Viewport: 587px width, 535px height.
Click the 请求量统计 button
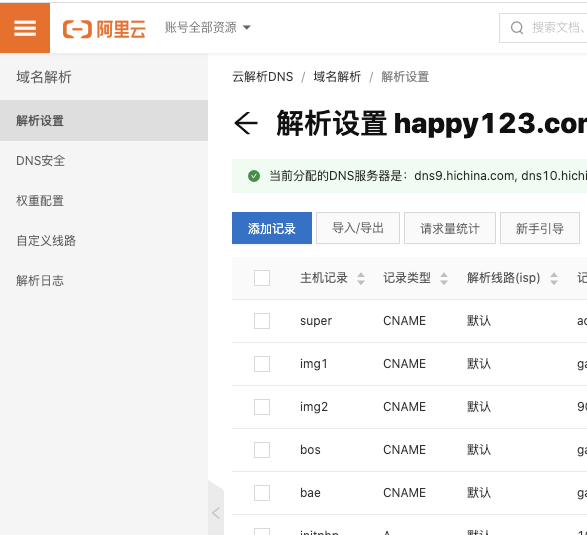(450, 228)
